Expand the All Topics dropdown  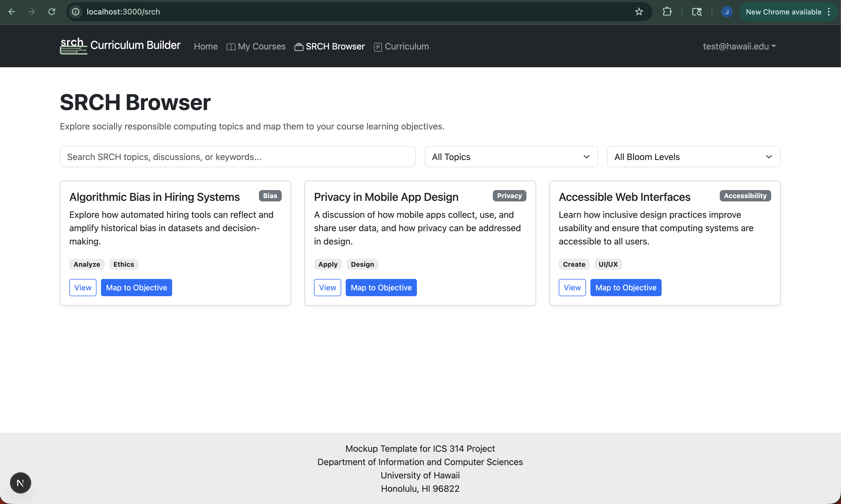511,157
